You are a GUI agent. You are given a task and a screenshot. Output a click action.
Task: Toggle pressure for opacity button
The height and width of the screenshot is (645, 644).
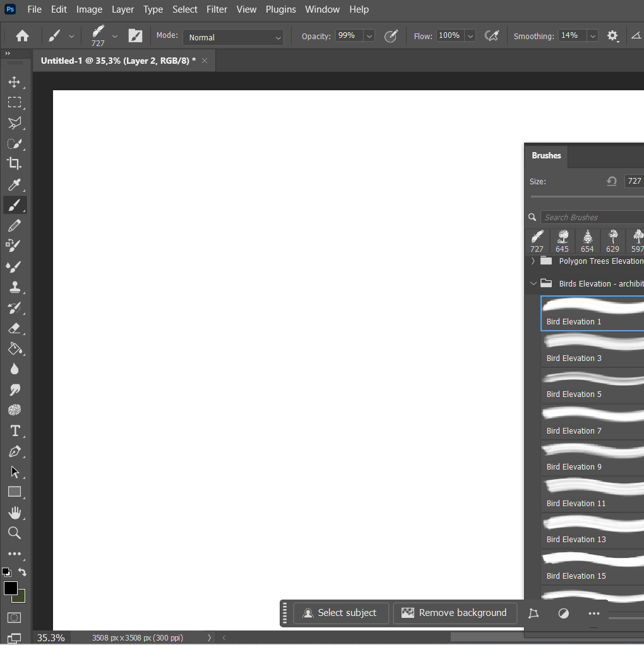[391, 36]
